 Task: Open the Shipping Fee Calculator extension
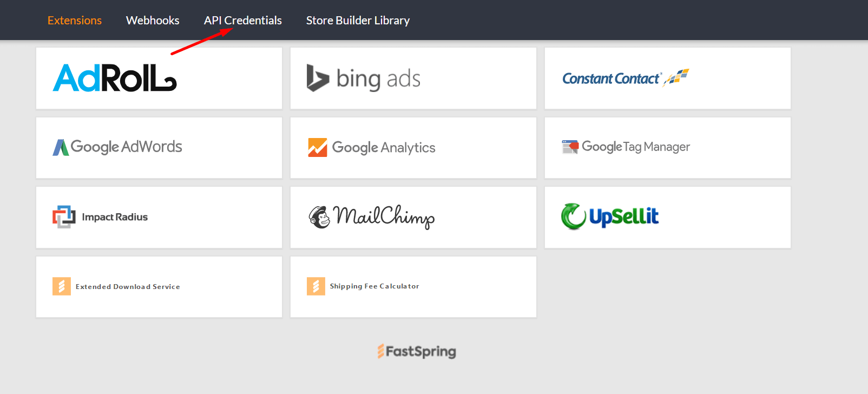413,286
